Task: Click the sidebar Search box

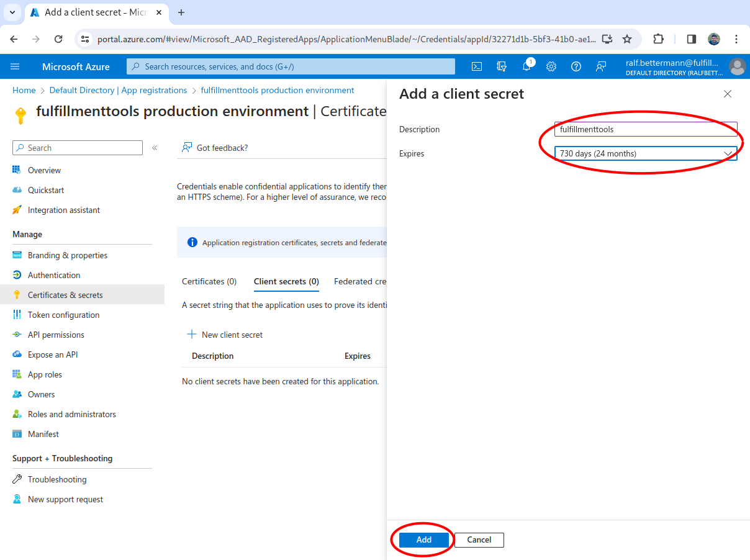Action: (x=78, y=148)
